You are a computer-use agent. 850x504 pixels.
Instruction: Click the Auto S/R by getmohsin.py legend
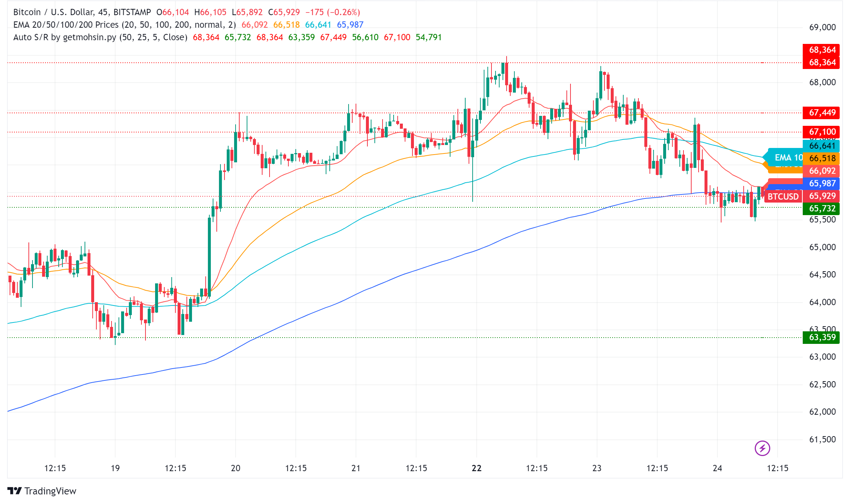tap(100, 37)
